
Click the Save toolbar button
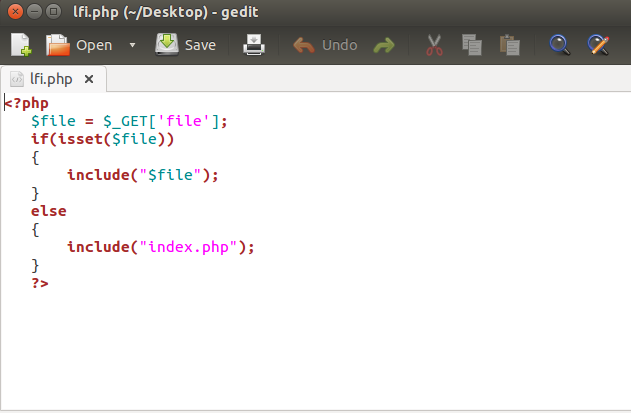pyautogui.click(x=186, y=45)
